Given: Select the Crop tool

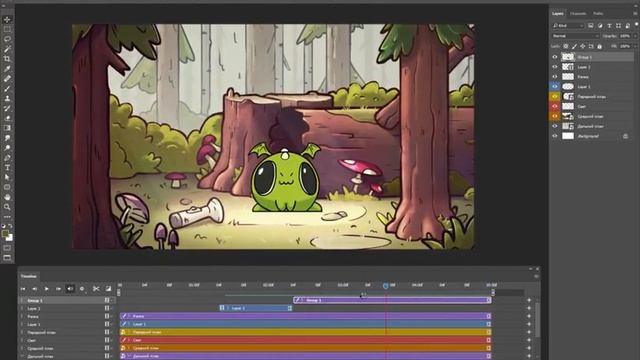Looking at the screenshot, I should 7,59.
